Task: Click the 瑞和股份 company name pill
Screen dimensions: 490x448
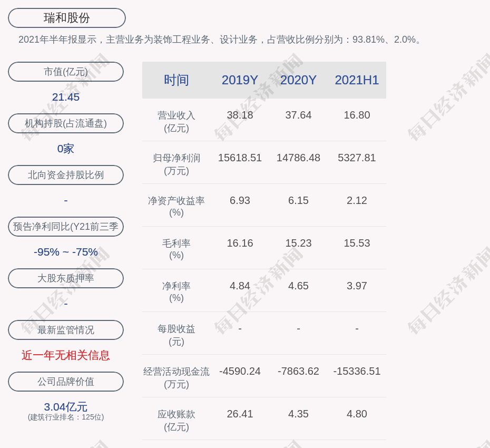Action: click(66, 18)
